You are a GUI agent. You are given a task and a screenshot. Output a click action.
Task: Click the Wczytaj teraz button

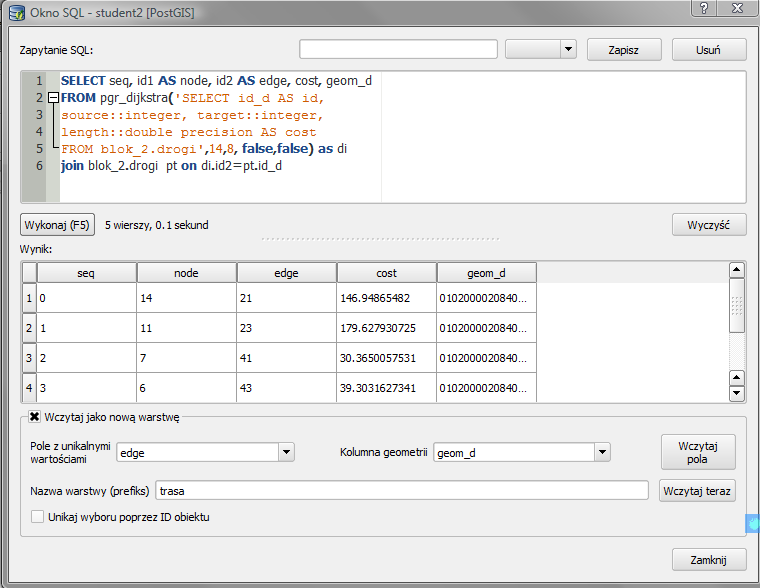point(697,491)
